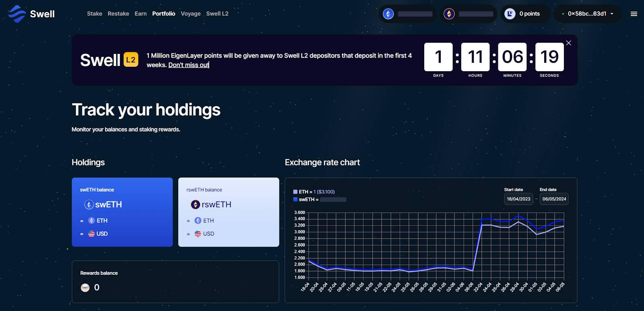The width and height of the screenshot is (644, 311).
Task: Toggle the ETH legend swatch in chart
Action: tap(295, 192)
